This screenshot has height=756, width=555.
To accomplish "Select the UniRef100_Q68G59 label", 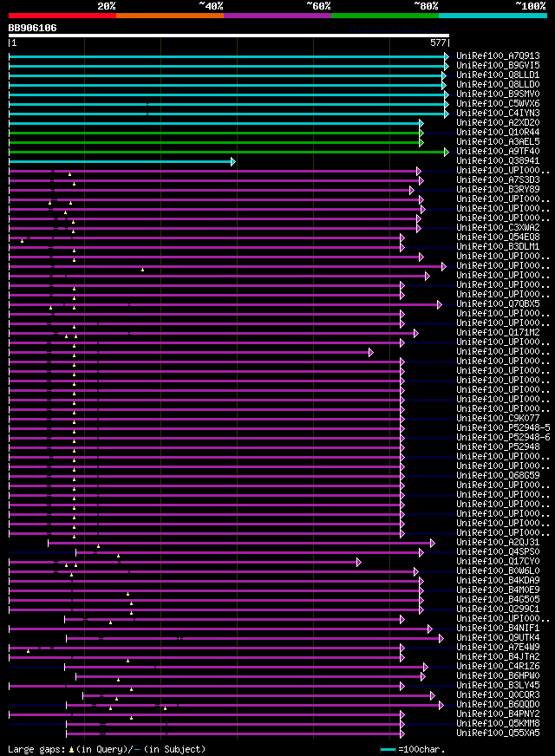I will 498,475.
